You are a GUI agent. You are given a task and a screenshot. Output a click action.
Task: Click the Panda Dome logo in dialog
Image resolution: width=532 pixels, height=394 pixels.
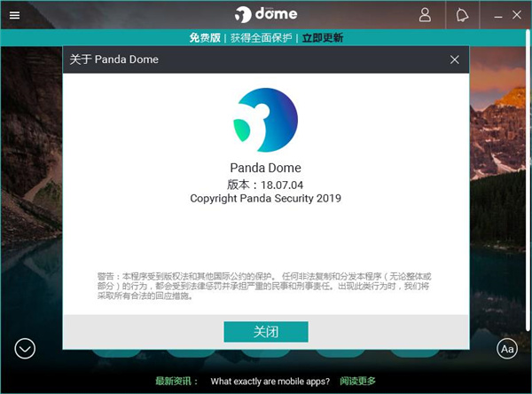(266, 120)
